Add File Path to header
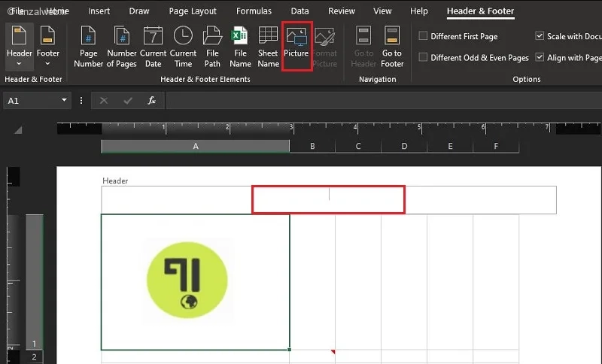Viewport: 602px width, 364px height. (212, 46)
